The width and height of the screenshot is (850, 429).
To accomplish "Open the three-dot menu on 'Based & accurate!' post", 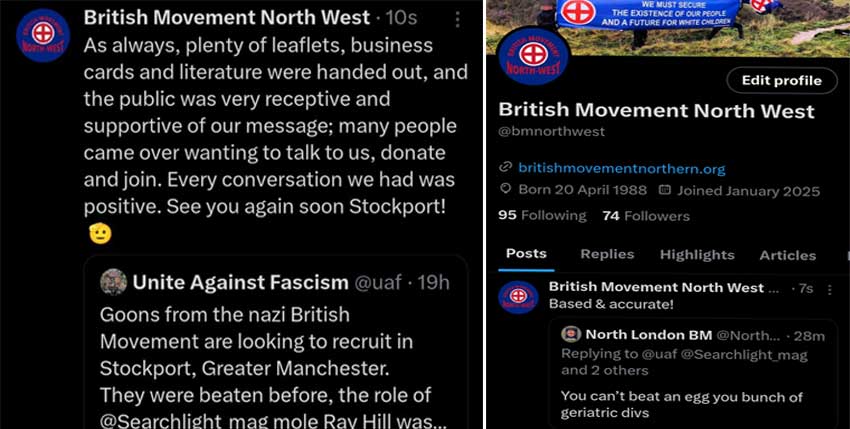I will click(829, 290).
